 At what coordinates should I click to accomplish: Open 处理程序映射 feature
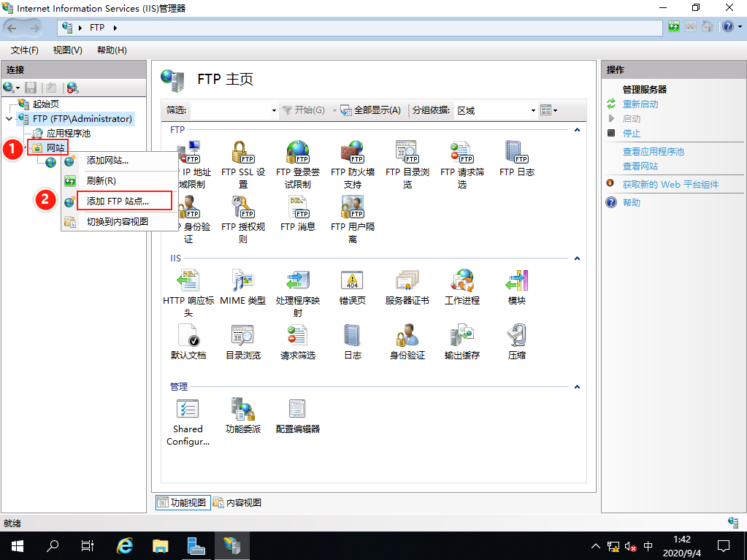tap(298, 293)
